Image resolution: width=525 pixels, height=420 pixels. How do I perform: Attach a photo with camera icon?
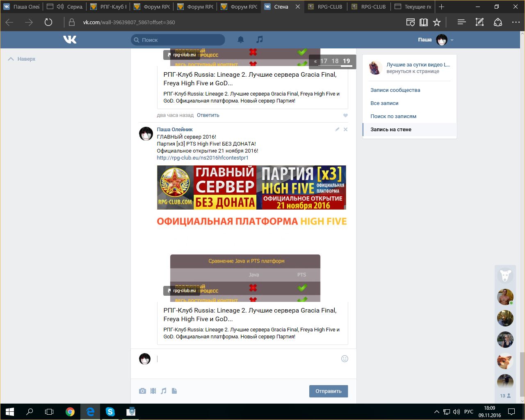click(x=142, y=391)
